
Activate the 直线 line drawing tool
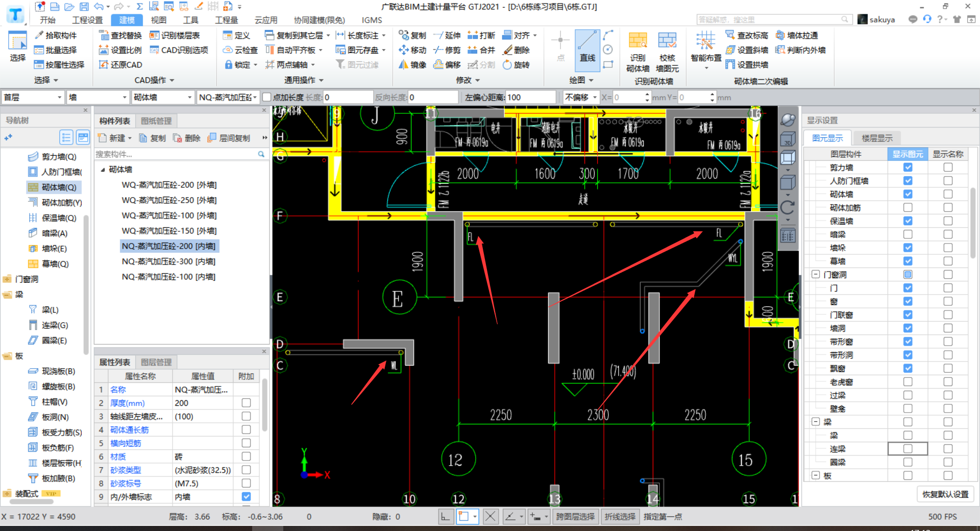click(x=587, y=50)
